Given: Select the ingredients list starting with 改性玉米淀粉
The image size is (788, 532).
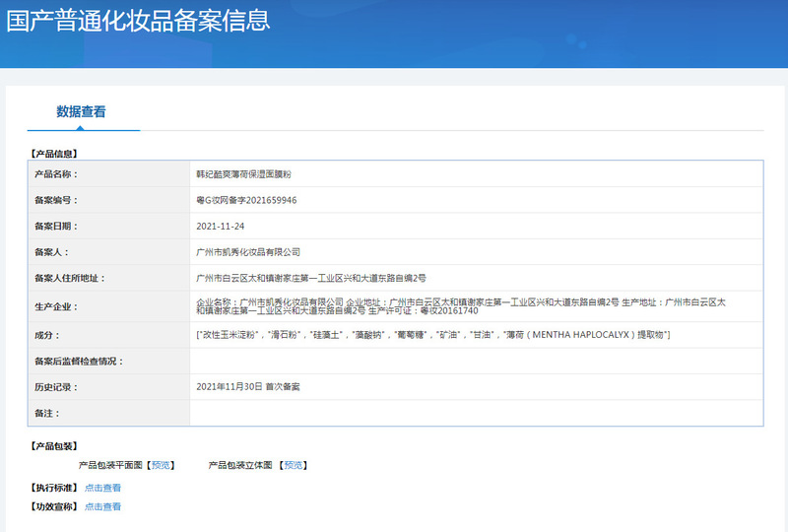Looking at the screenshot, I should tap(432, 335).
